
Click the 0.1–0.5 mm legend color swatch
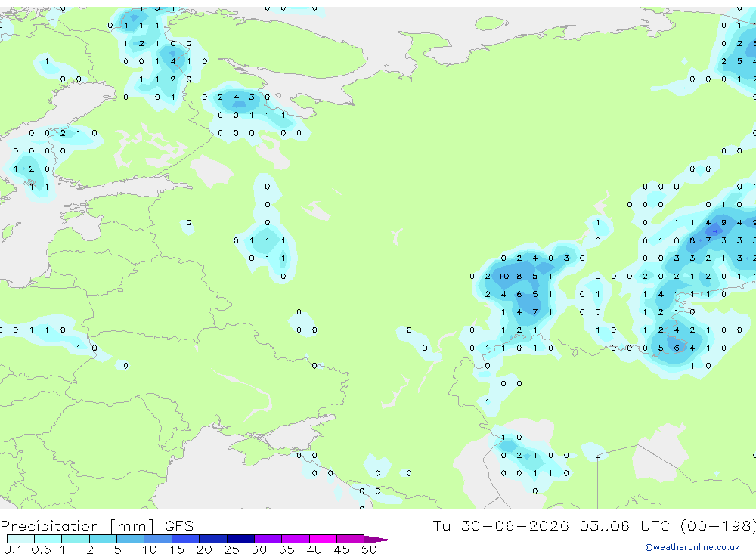[x=20, y=539]
